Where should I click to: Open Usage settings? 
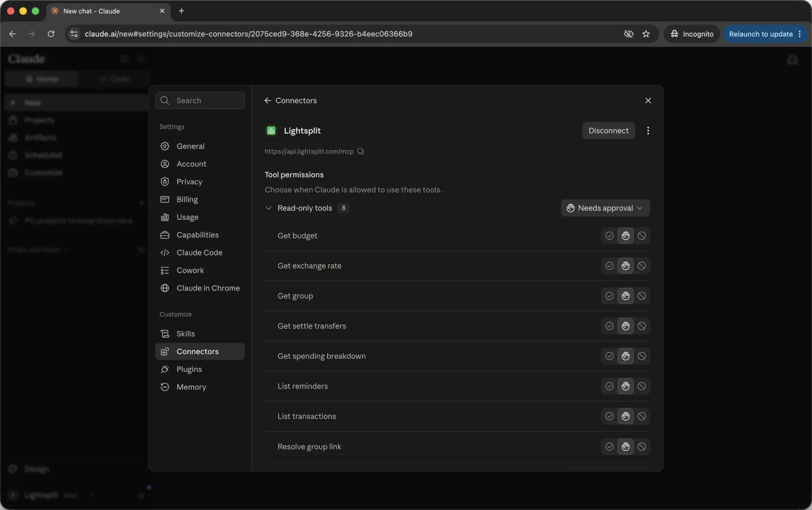pos(200,217)
